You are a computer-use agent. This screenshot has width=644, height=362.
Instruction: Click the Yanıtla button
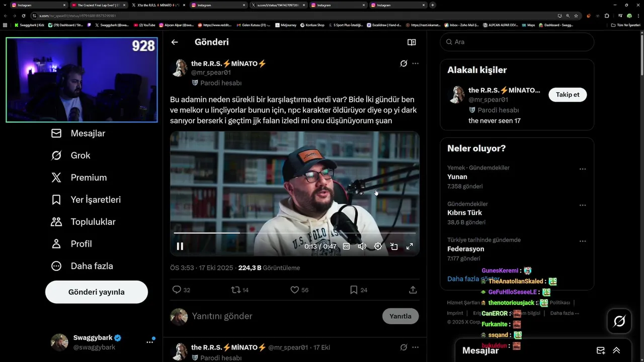(400, 316)
